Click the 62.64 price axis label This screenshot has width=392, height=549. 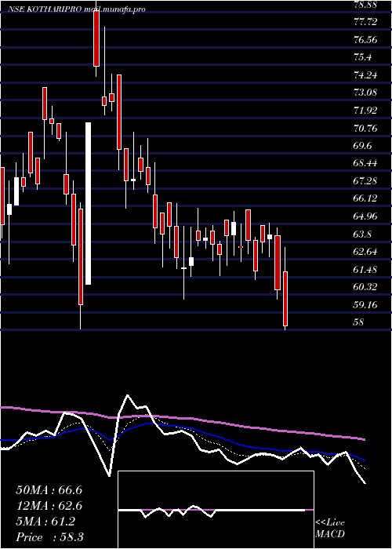366,252
